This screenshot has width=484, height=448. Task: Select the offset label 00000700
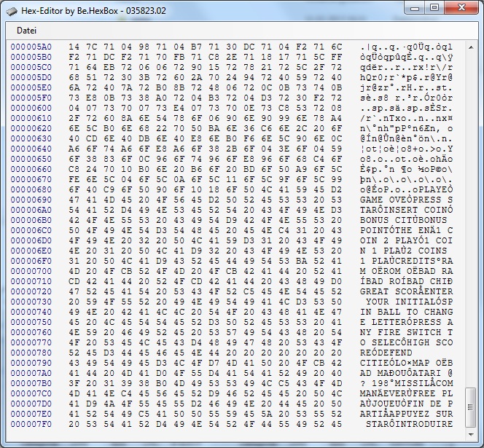(x=31, y=270)
